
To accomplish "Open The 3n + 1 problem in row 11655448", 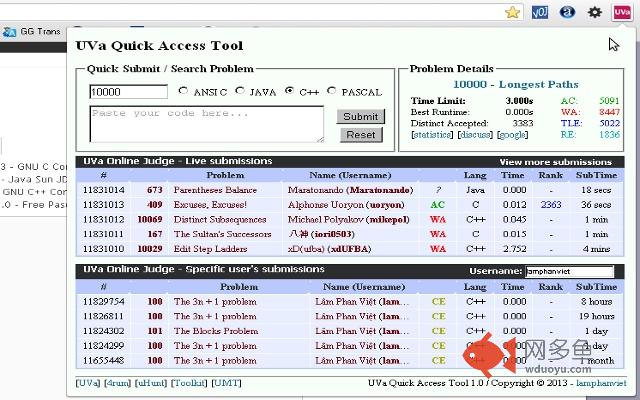I will 215,361.
